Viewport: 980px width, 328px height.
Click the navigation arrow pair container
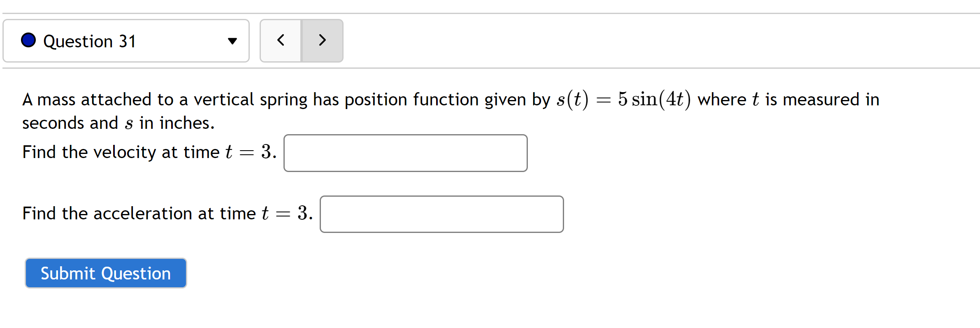302,41
